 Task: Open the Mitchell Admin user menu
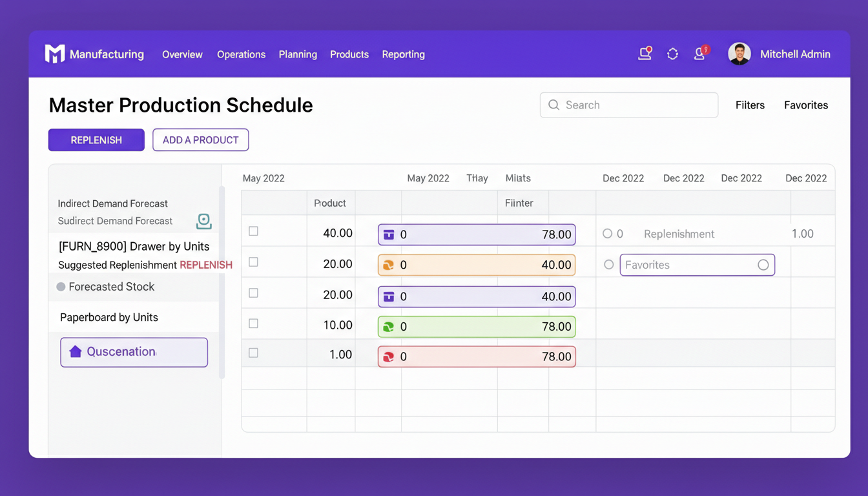tap(780, 54)
